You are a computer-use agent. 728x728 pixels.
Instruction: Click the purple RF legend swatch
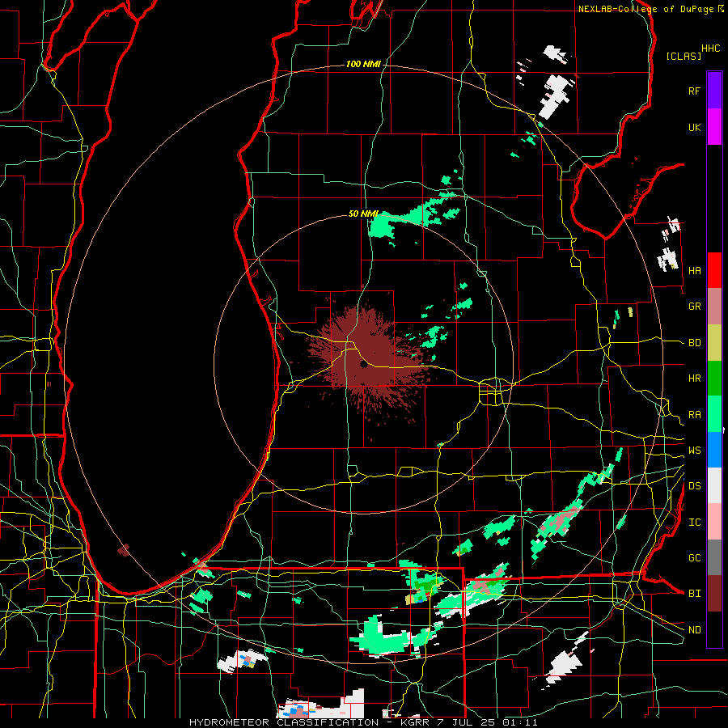714,91
